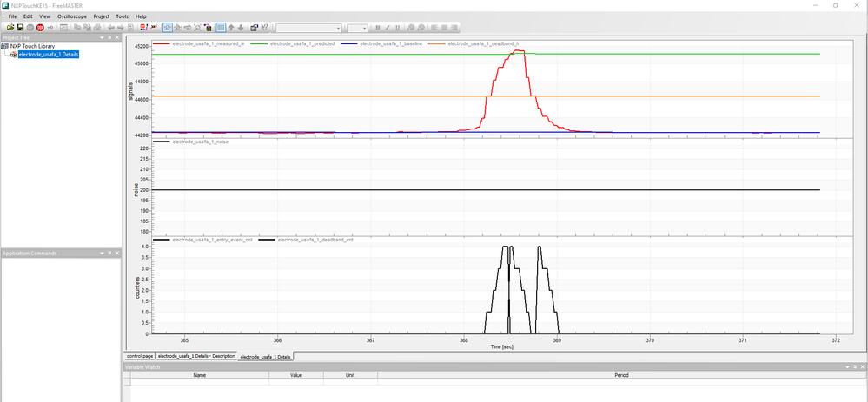Select NXP Touch Library tree root
Screen dimensions: 868x402
(x=32, y=46)
